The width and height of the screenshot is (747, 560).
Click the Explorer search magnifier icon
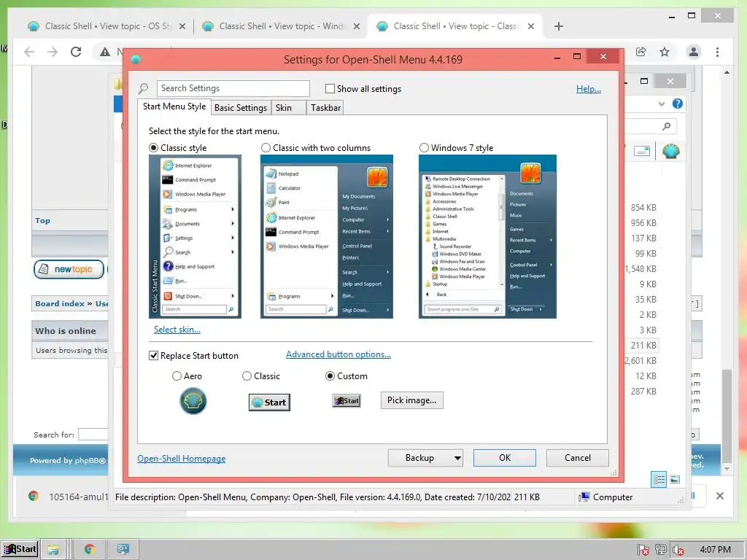[x=667, y=126]
